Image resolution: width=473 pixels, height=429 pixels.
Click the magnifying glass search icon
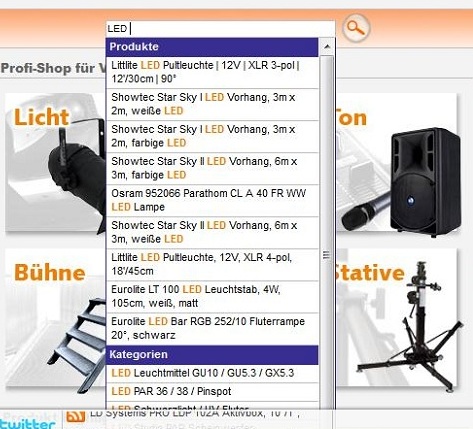(x=356, y=28)
